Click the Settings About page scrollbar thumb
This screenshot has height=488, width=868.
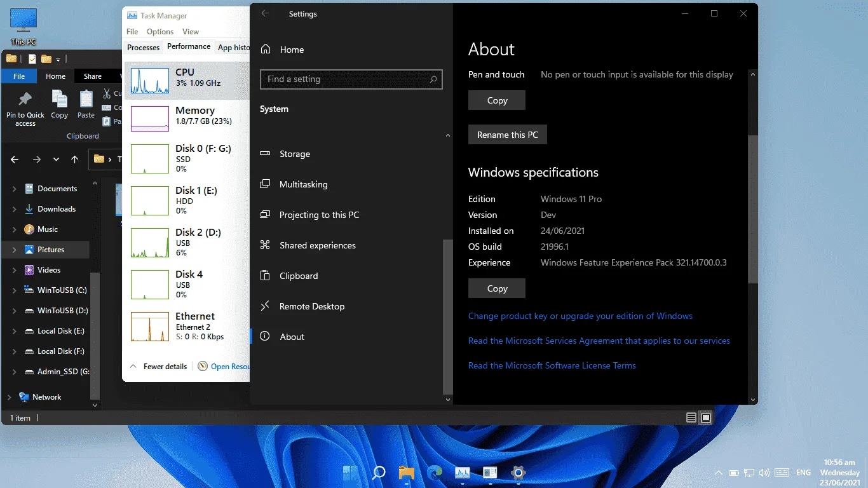753,210
